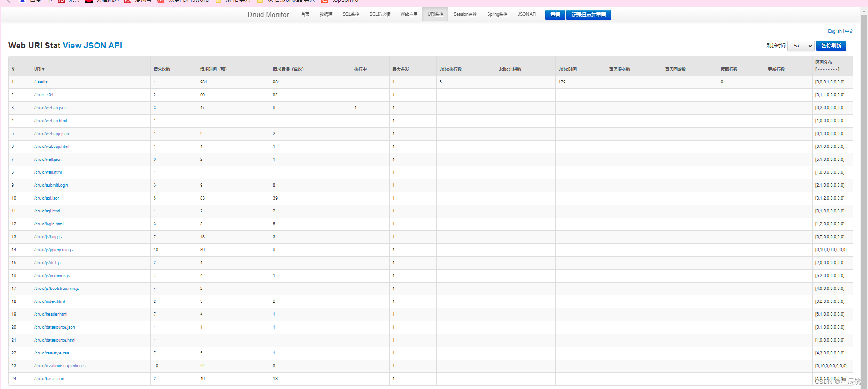868x389 pixels.
Task: Click the 执行中 column header
Action: coord(360,69)
